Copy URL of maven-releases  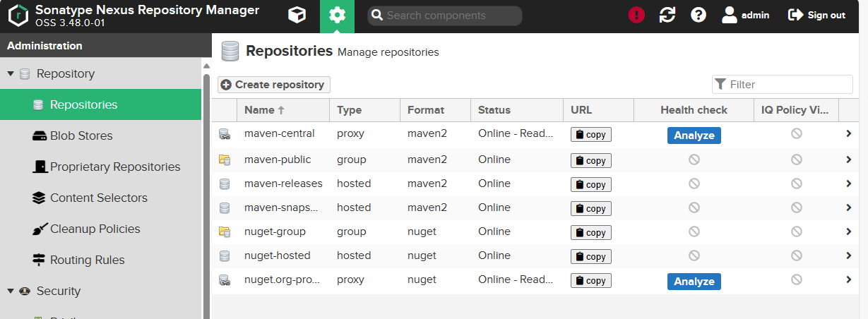[x=591, y=185]
